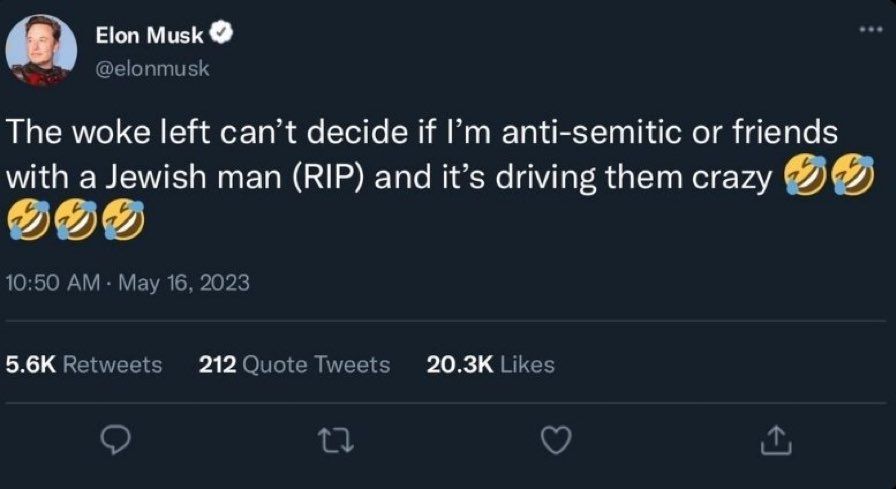Open the share upload arrow icon
Viewport: 896px width, 489px height.
[777, 440]
